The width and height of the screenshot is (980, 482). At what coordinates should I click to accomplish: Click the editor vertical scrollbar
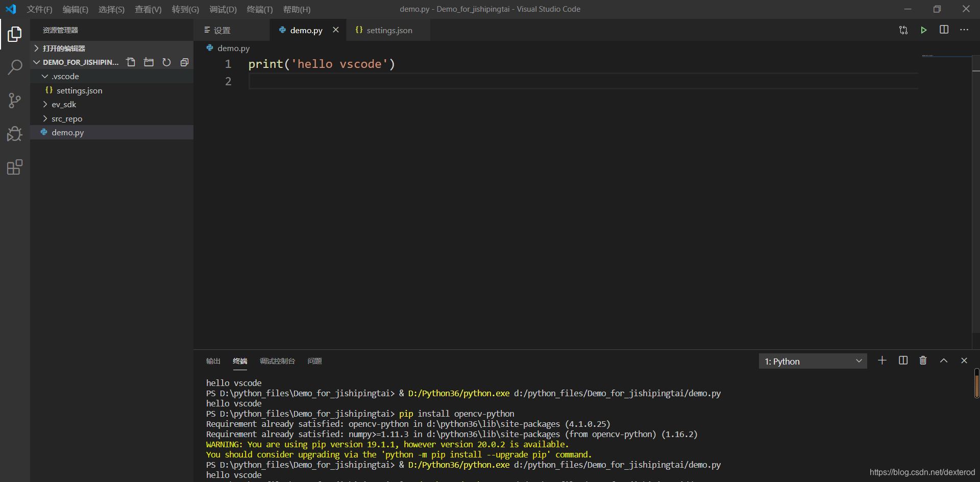coord(976,195)
